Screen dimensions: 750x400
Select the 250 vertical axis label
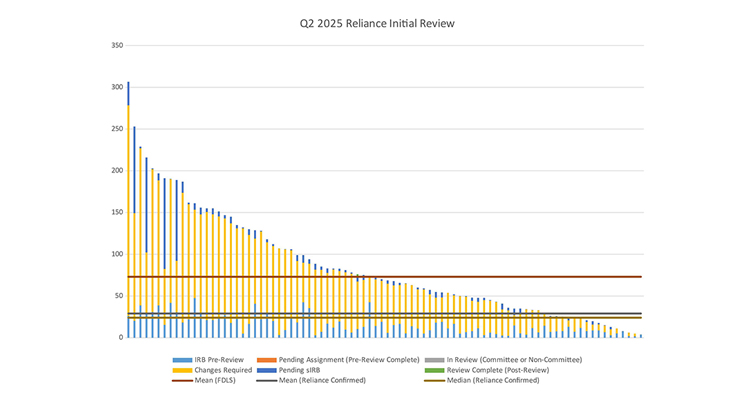116,129
